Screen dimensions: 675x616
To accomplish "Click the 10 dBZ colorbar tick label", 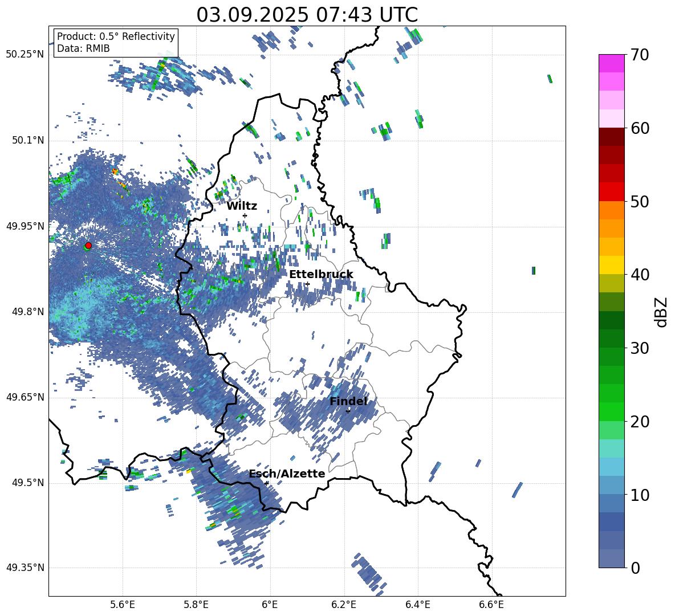I will click(639, 495).
